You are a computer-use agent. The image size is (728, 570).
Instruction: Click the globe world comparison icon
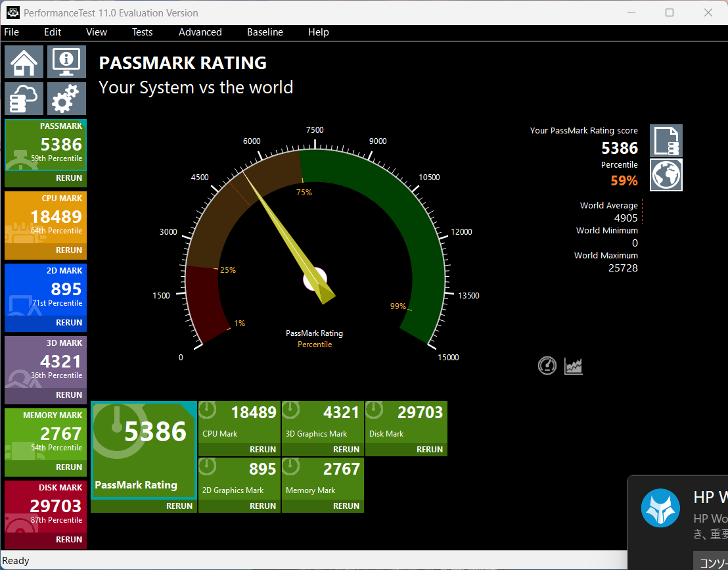(x=666, y=175)
